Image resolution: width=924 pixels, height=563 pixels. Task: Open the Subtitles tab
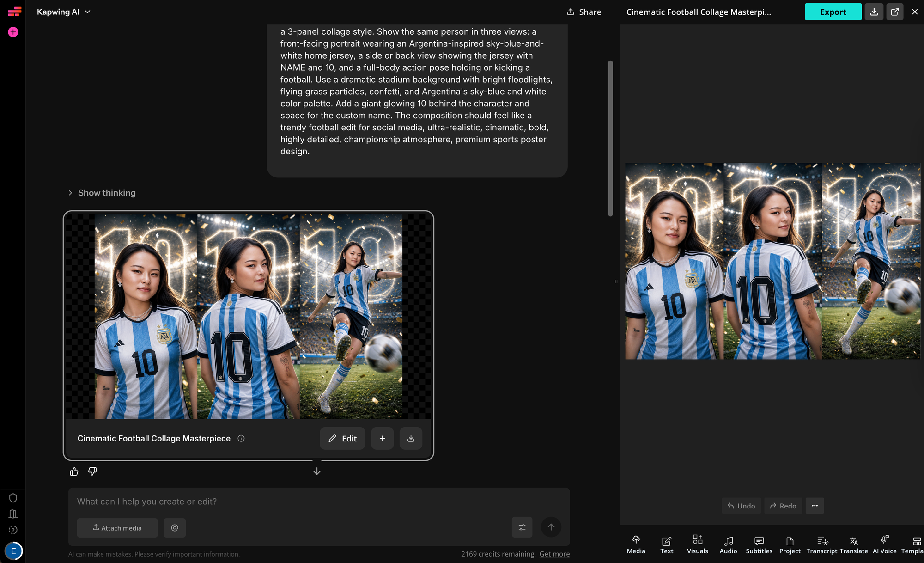(759, 545)
